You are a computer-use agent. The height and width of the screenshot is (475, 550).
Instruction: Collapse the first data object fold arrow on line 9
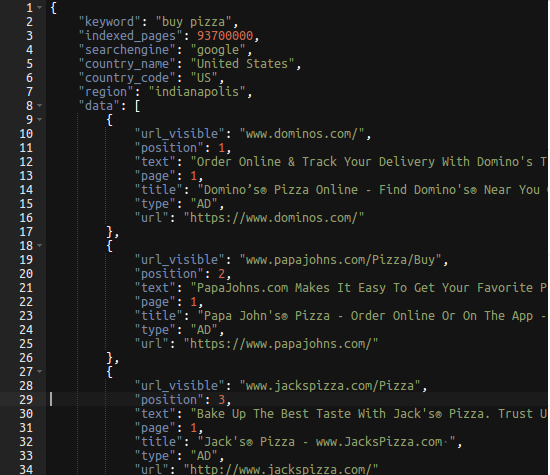(40, 119)
